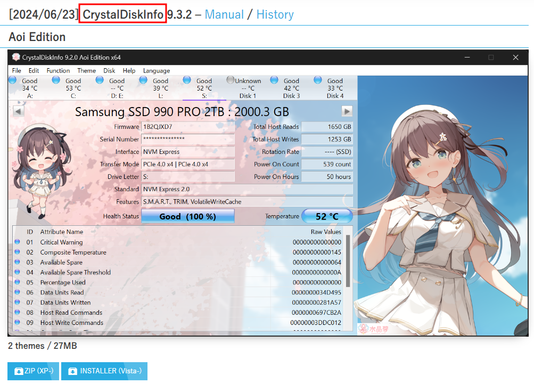
Task: Select disk L: Good 39 °C
Action: (x=160, y=88)
